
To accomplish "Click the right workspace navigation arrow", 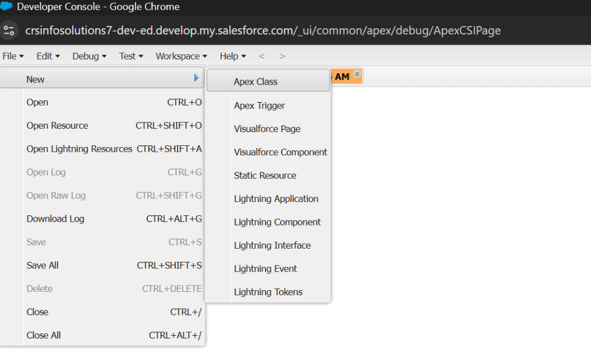I will (x=281, y=56).
